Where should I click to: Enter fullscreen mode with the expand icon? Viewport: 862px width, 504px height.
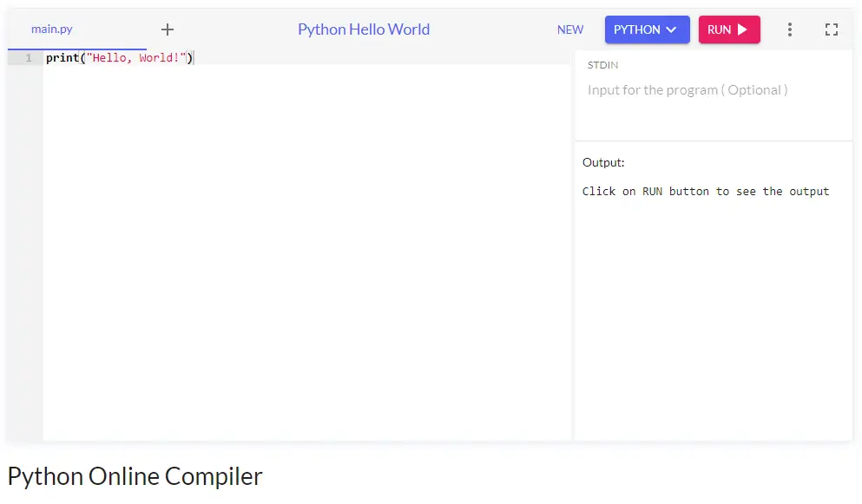(832, 29)
